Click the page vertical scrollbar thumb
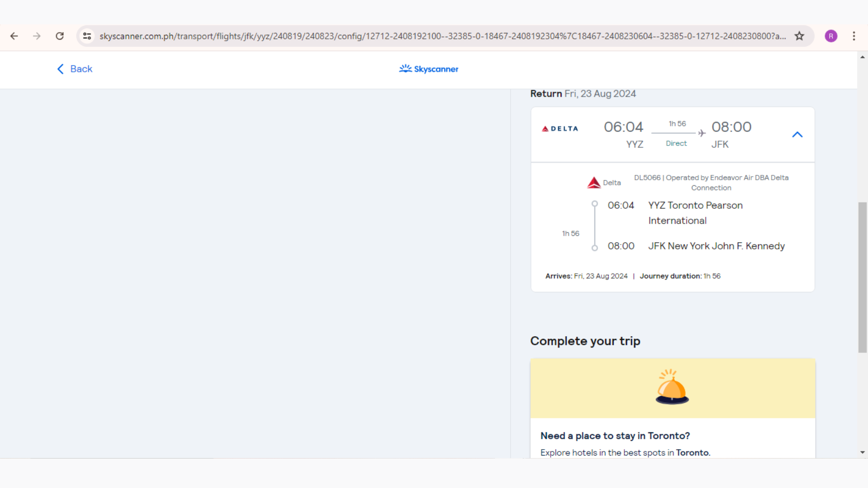Screen dimensions: 868x488 tap(863, 277)
